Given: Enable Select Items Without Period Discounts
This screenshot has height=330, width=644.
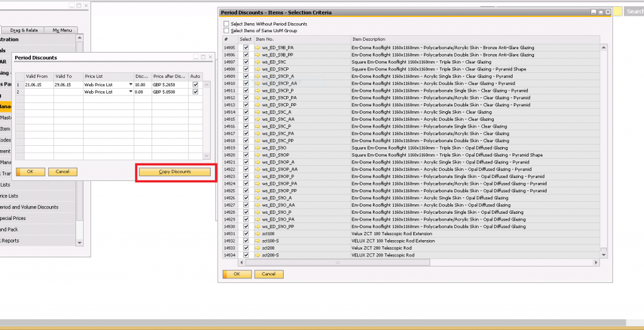Looking at the screenshot, I should pos(226,24).
